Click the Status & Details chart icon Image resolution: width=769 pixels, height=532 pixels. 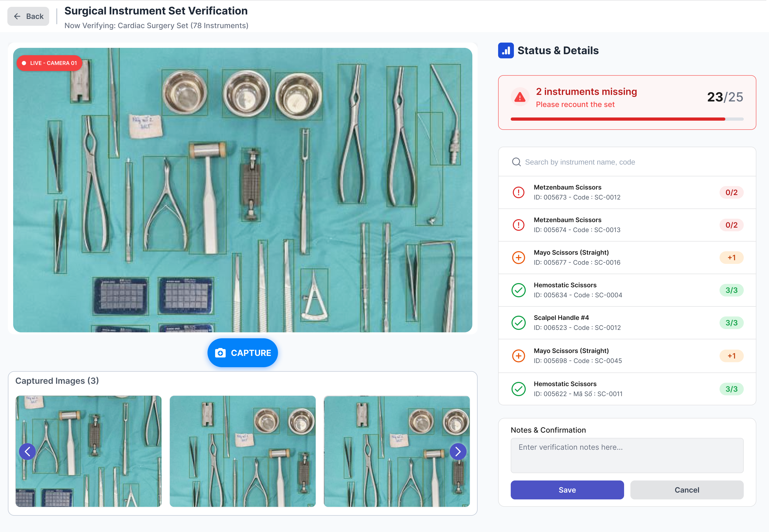(506, 50)
